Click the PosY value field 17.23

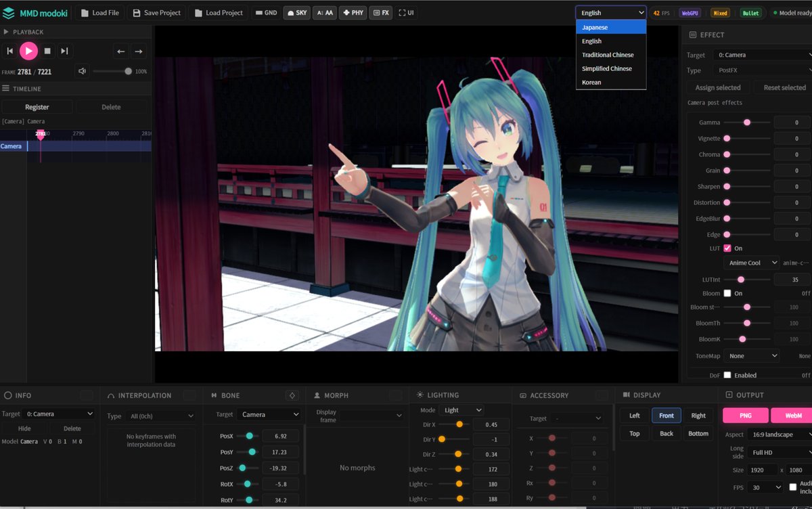[x=280, y=451]
